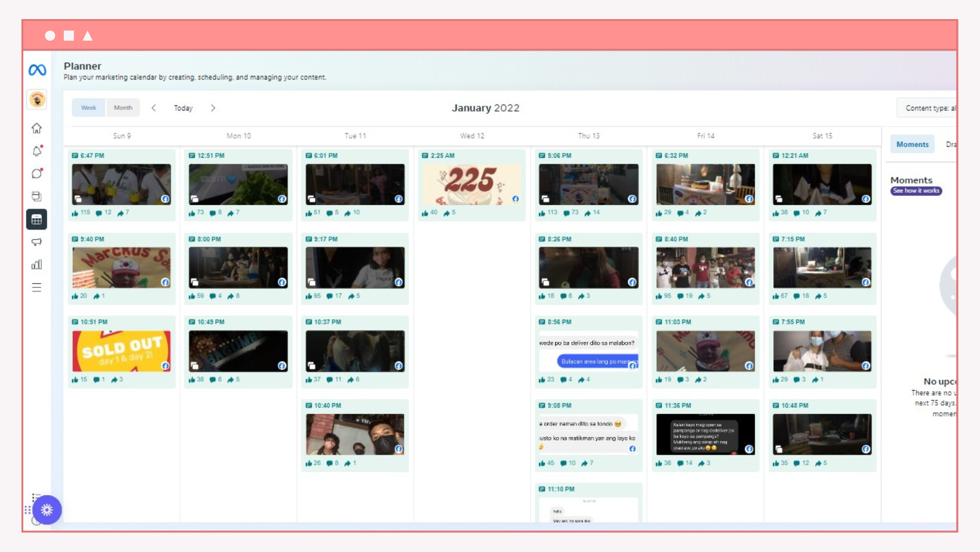Switch to Week view
The image size is (980, 552).
coord(88,108)
